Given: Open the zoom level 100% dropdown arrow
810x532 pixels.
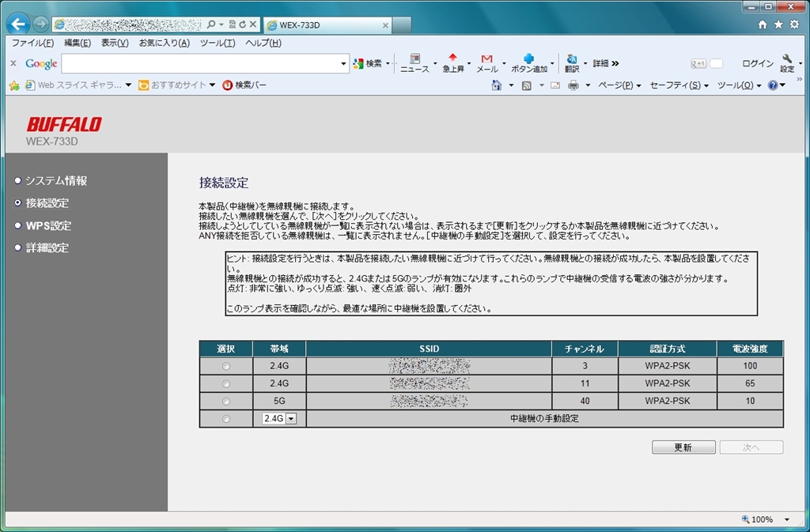Looking at the screenshot, I should [x=786, y=519].
